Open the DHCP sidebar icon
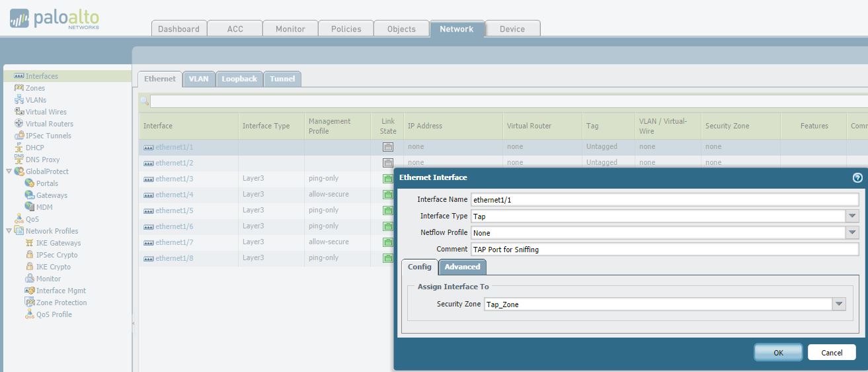 (x=19, y=148)
